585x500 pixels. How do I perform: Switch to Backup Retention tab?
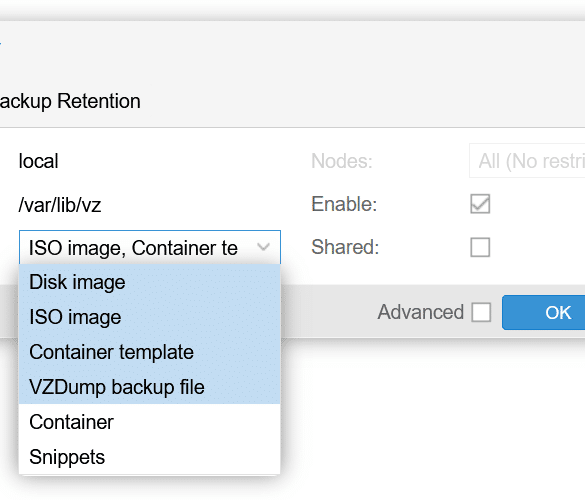coord(70,101)
